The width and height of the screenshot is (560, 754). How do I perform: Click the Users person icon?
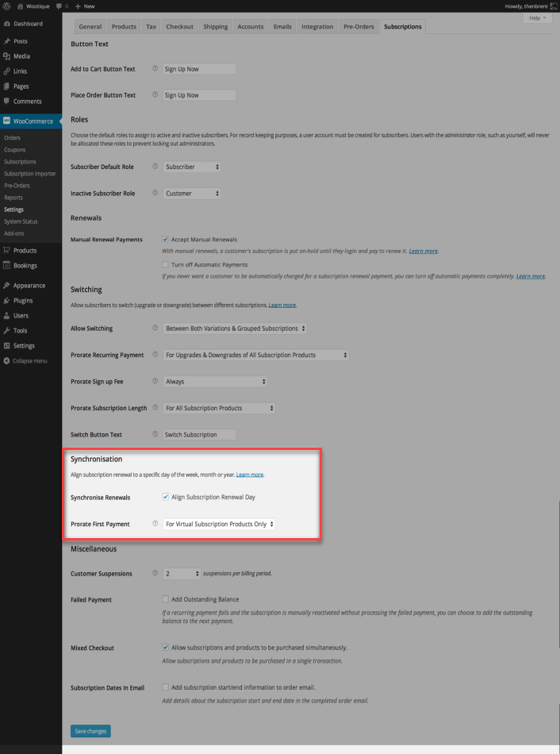point(6,316)
